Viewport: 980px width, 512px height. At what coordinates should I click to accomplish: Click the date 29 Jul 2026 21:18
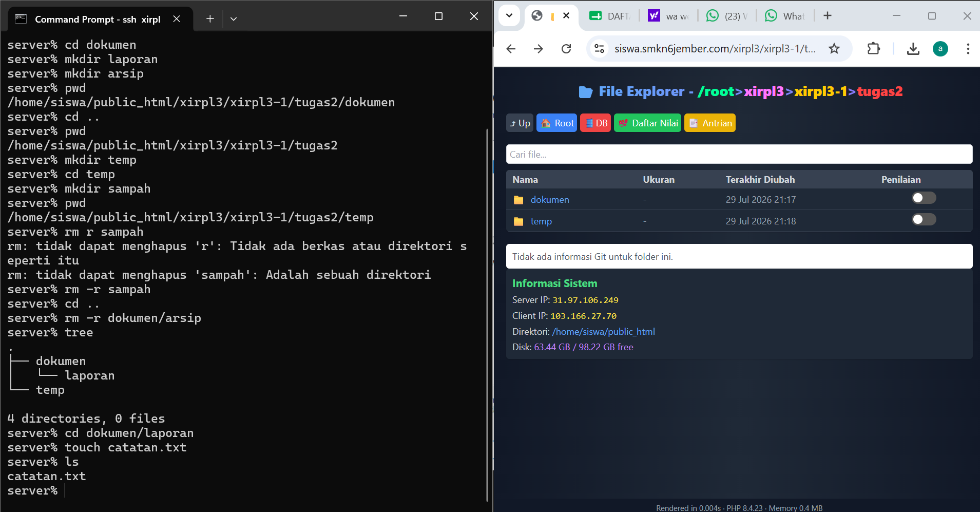click(761, 221)
